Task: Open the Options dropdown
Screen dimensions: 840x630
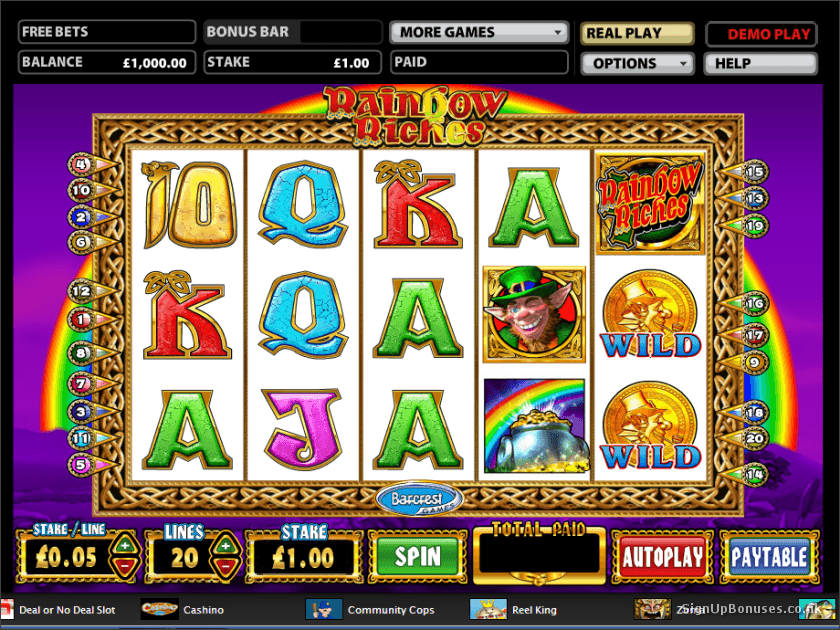Action: click(x=638, y=63)
